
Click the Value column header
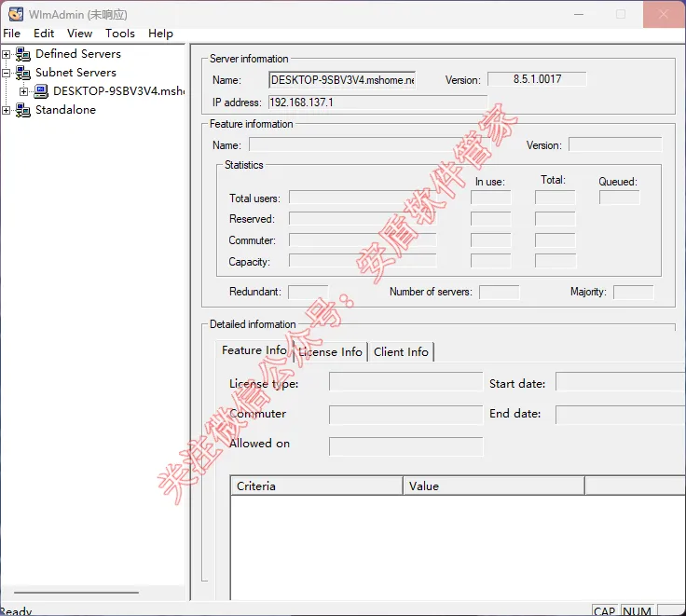pos(494,486)
